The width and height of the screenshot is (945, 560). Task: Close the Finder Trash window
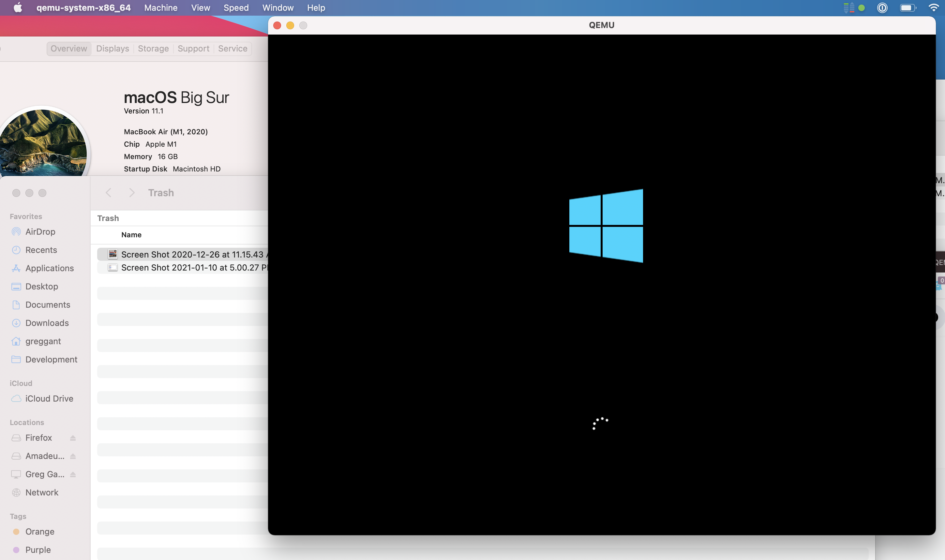[x=16, y=193]
